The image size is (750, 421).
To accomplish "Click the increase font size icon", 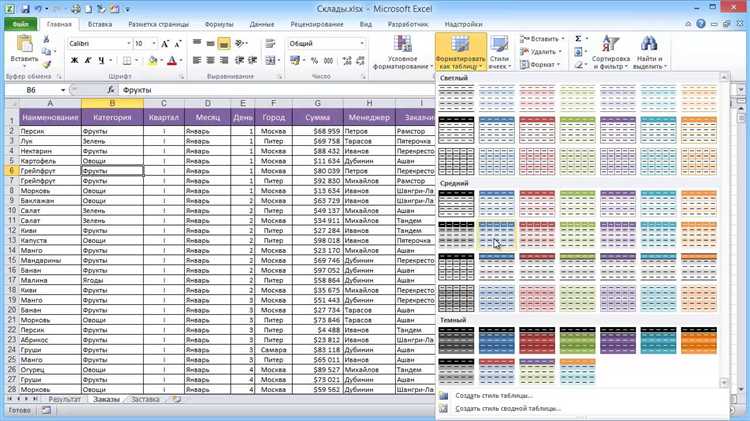I will [x=165, y=44].
